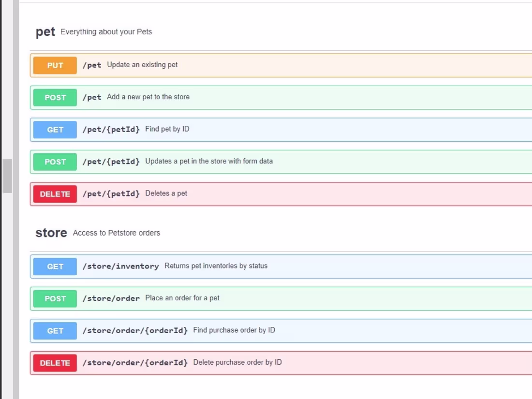The image size is (532, 399).
Task: Click the POST badge on /store/order
Action: (55, 298)
